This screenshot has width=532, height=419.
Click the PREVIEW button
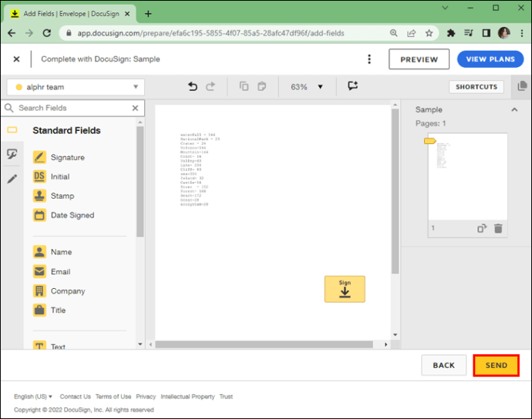click(419, 59)
